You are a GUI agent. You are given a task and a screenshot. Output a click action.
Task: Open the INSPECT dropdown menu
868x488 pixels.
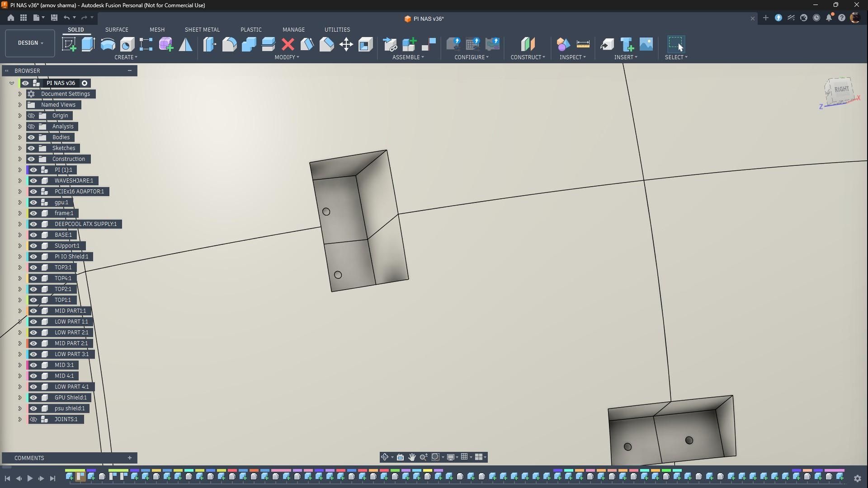point(572,57)
